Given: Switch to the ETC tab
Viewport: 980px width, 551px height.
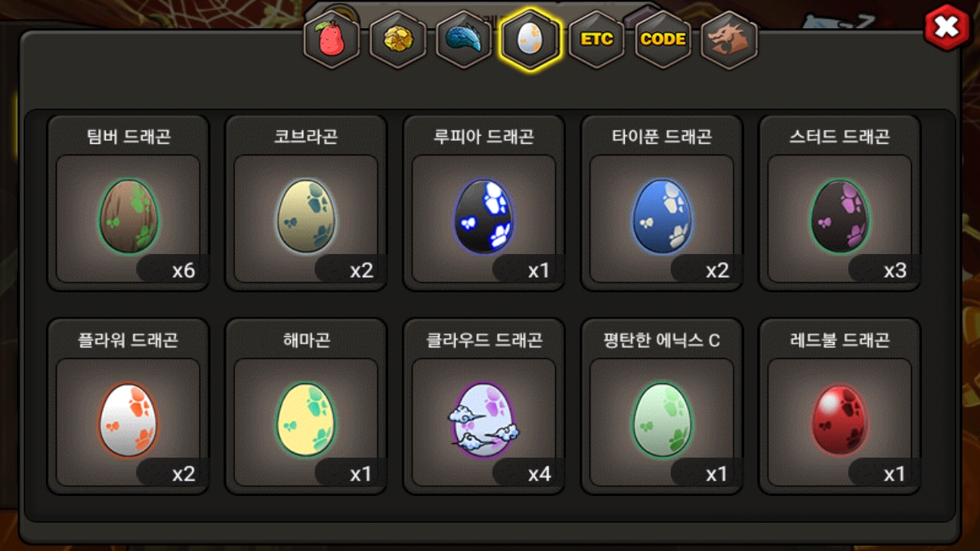Looking at the screenshot, I should pyautogui.click(x=596, y=40).
